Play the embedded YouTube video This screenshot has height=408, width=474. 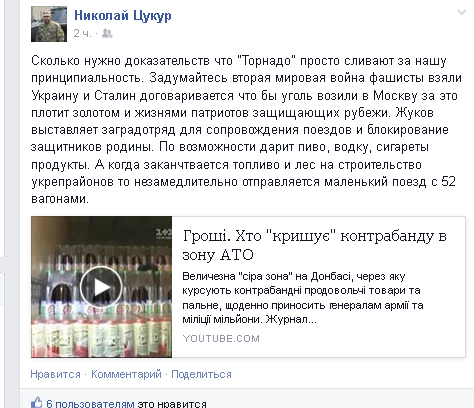pyautogui.click(x=101, y=287)
